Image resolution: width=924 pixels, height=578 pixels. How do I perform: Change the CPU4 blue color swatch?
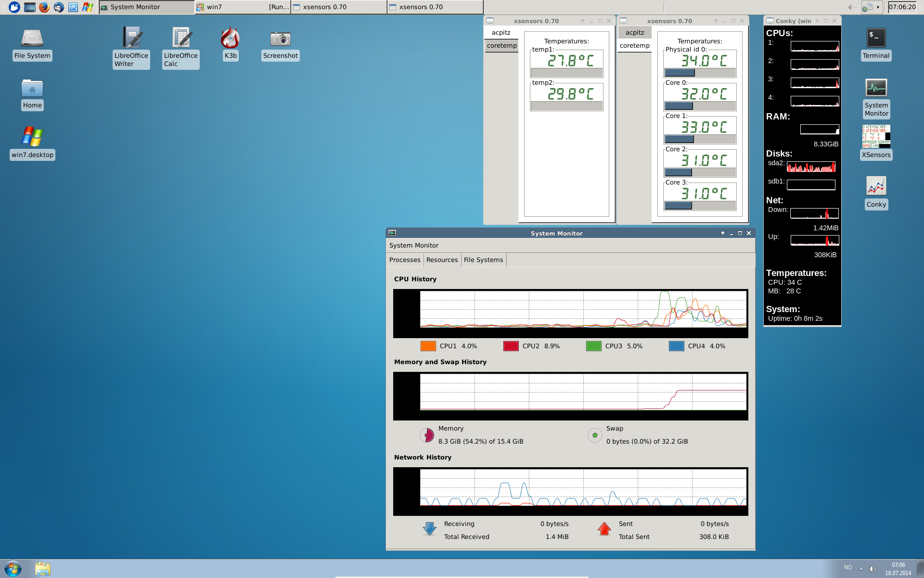[676, 346]
